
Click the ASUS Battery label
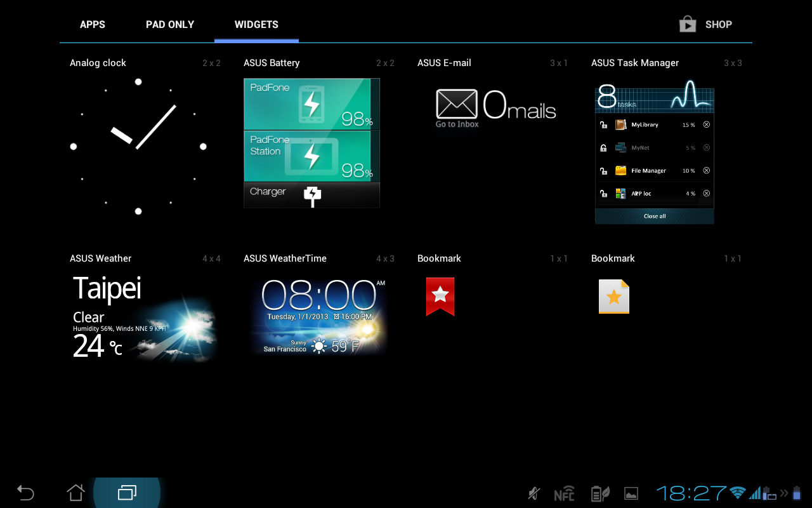tap(272, 63)
